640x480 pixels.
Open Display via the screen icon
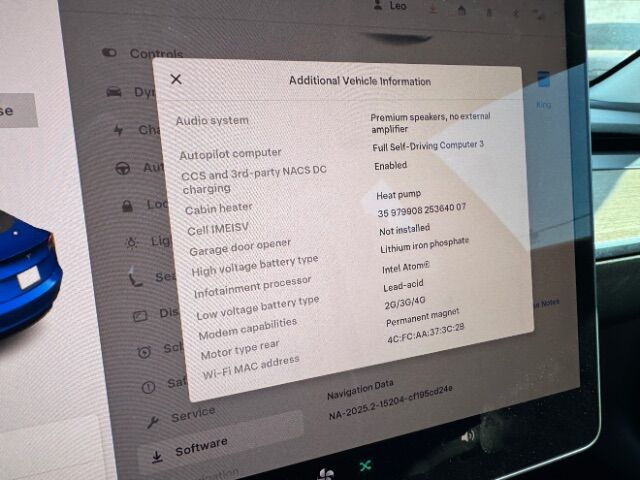point(140,316)
